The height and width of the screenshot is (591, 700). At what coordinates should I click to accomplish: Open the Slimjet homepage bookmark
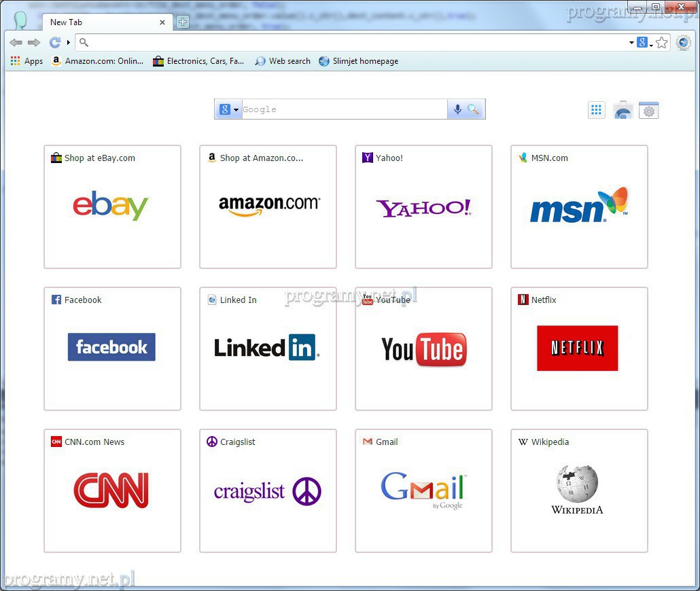[358, 61]
